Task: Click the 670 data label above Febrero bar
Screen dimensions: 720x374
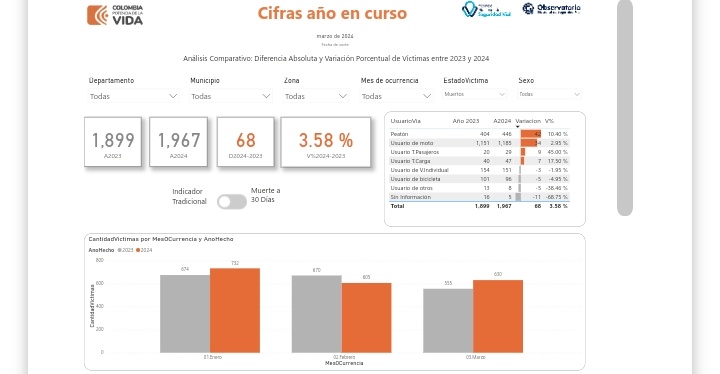Action: 316,270
